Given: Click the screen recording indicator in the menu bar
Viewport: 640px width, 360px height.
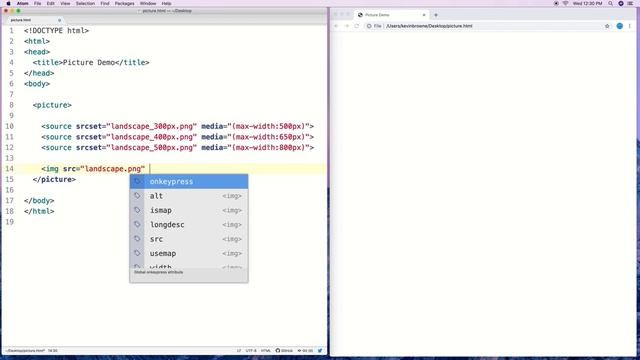Looking at the screenshot, I should pos(556,3).
